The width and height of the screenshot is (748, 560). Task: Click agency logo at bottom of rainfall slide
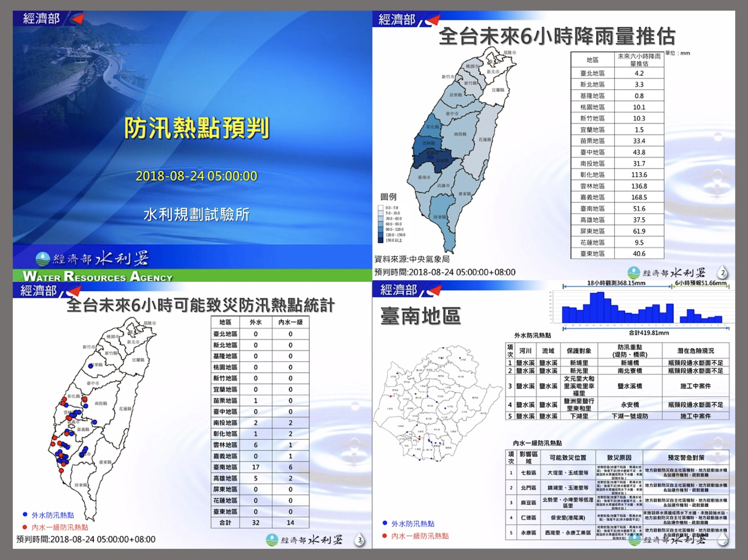(634, 273)
